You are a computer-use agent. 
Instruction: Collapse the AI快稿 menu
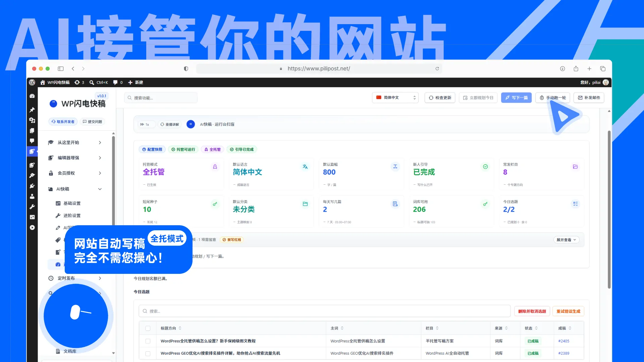[x=75, y=189]
